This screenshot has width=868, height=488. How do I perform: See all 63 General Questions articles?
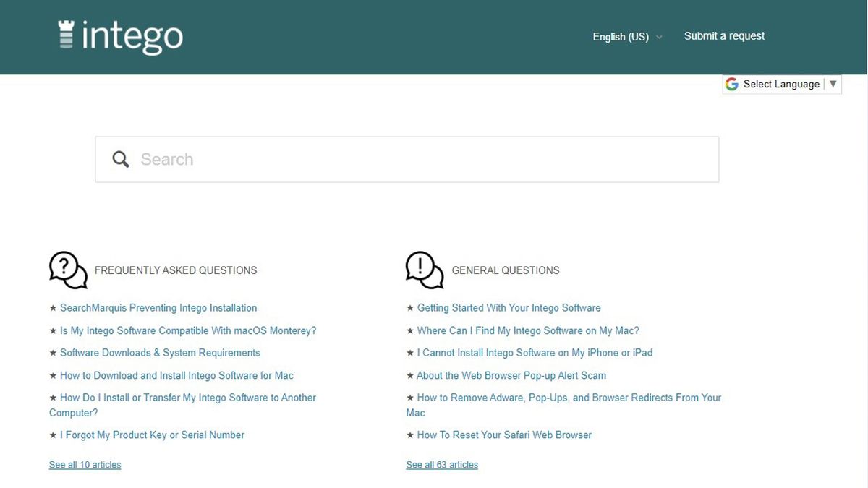point(442,465)
